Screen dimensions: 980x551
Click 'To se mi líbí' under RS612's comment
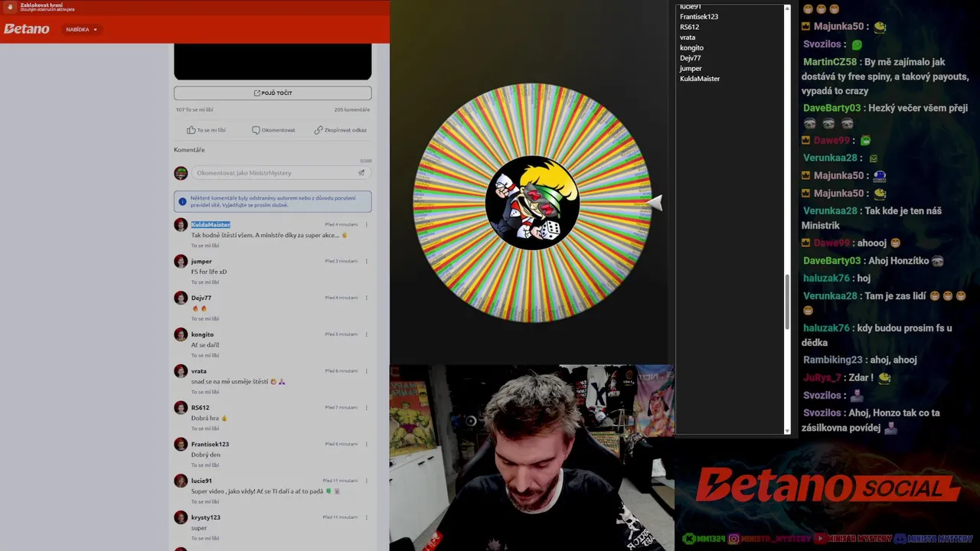point(205,429)
